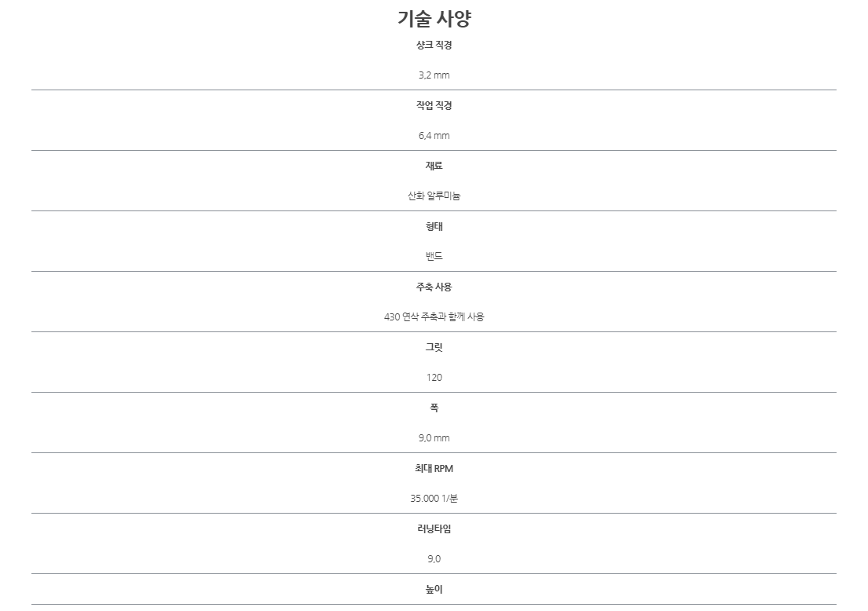Select the 재료 label
The height and width of the screenshot is (611, 868).
(434, 166)
